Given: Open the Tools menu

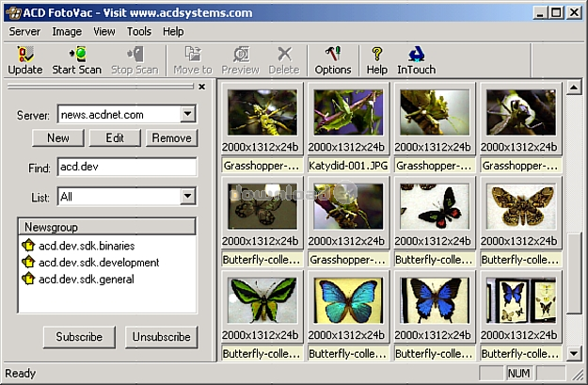Looking at the screenshot, I should pos(138,31).
